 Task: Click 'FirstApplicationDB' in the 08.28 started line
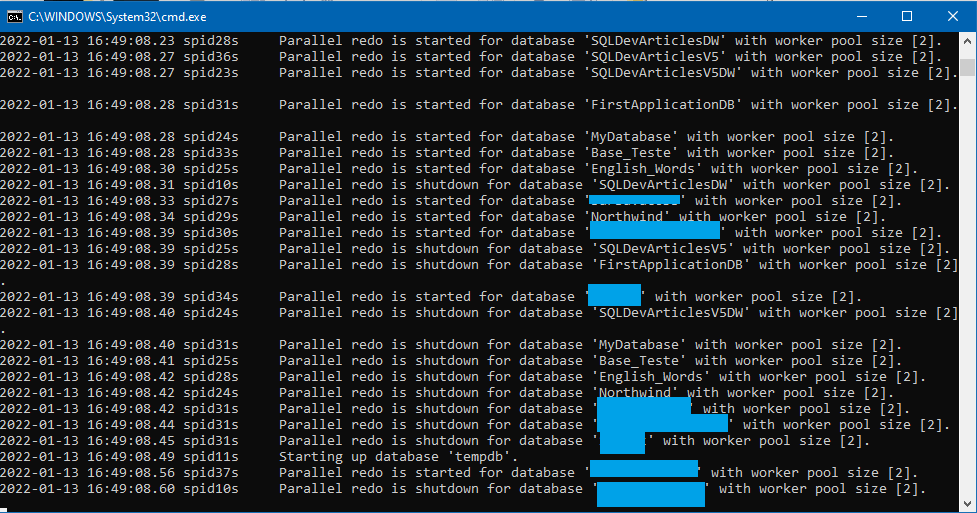[x=664, y=105]
